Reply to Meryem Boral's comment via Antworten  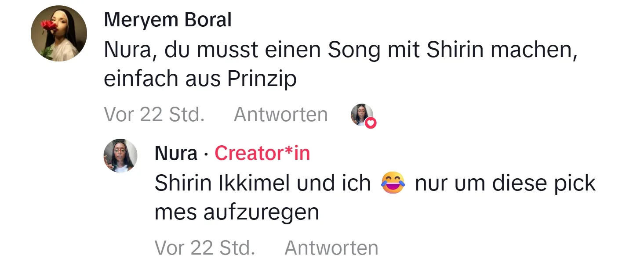click(280, 115)
